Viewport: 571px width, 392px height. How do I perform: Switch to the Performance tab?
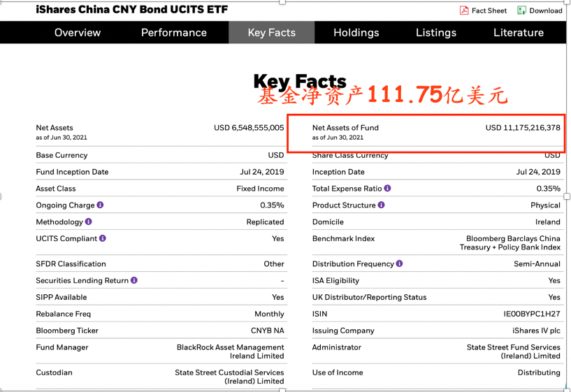pos(174,33)
